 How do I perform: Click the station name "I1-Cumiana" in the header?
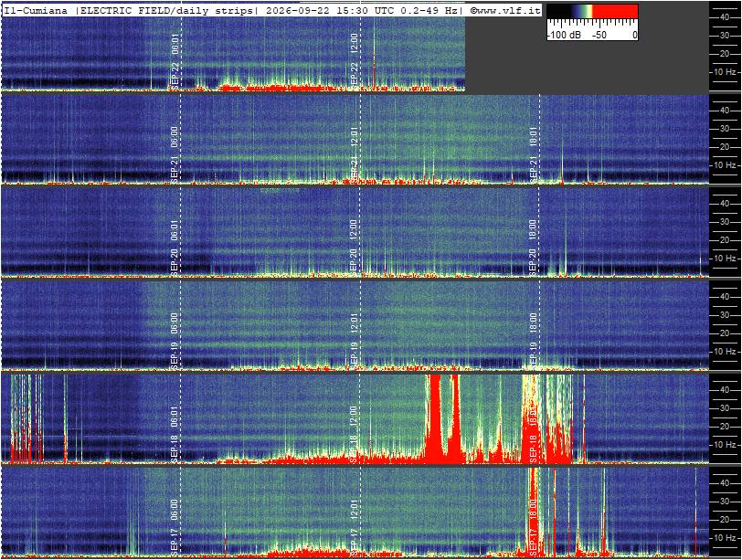(x=36, y=10)
